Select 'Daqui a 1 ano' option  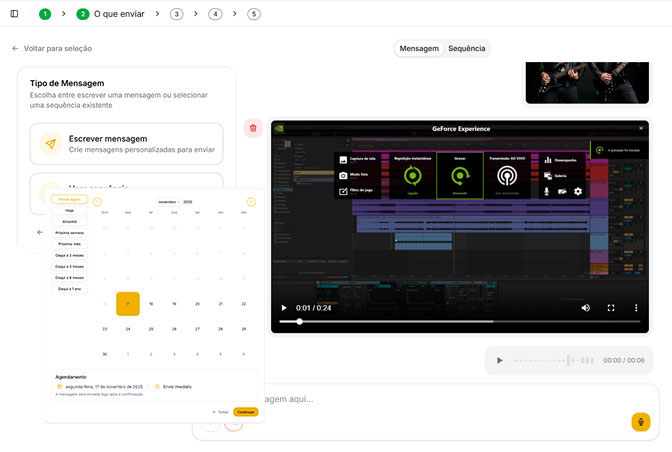coord(69,289)
